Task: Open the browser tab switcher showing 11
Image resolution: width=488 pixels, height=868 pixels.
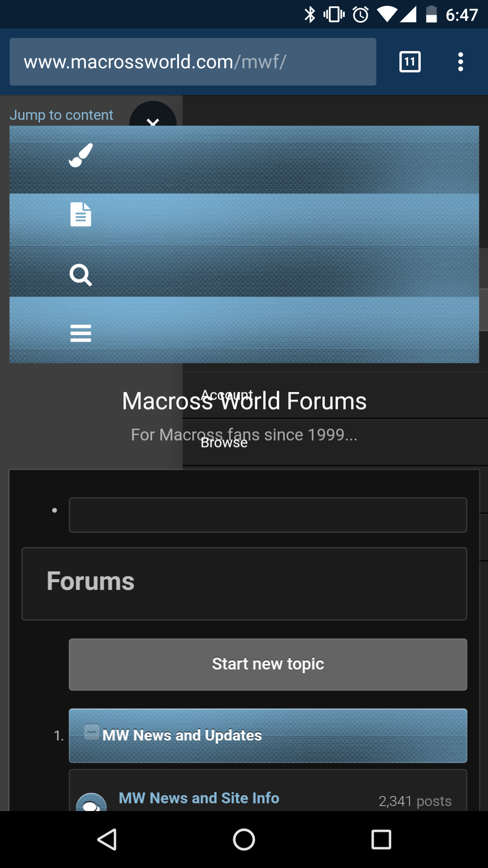Action: [x=410, y=62]
